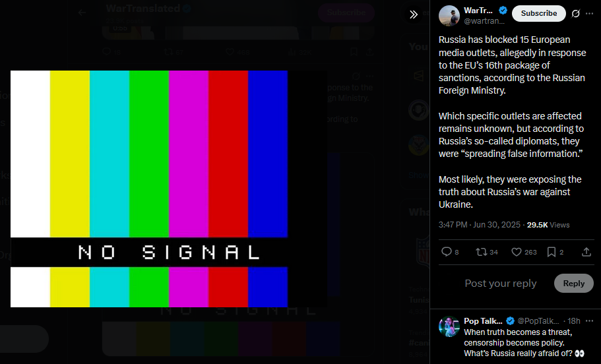The height and width of the screenshot is (364, 601).
Task: Click the WarTranslated verified badge
Action: click(503, 11)
